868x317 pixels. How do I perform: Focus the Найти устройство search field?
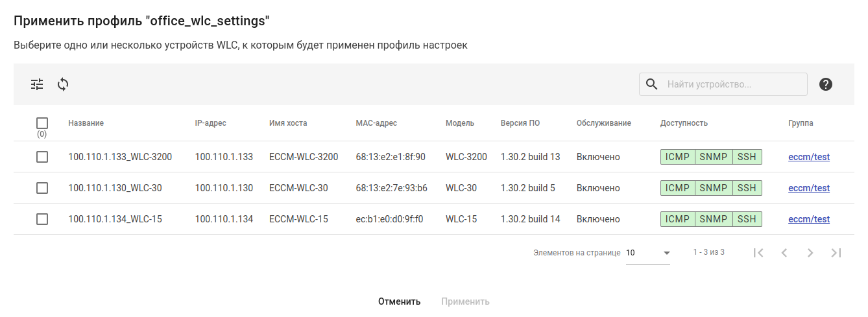tap(733, 84)
